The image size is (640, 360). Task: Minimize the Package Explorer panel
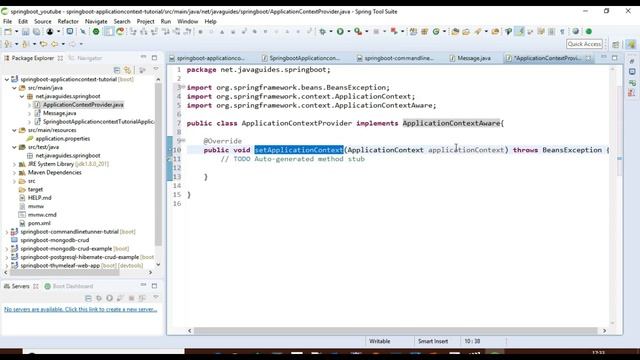tap(143, 58)
